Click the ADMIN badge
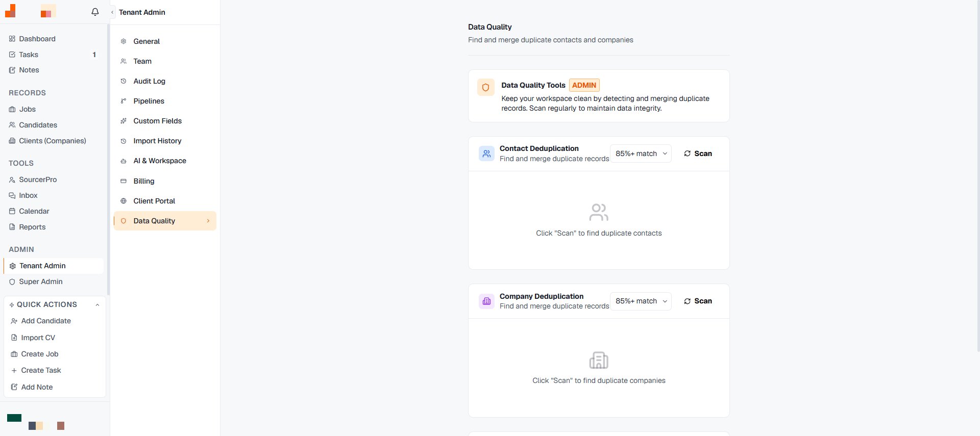 (584, 85)
